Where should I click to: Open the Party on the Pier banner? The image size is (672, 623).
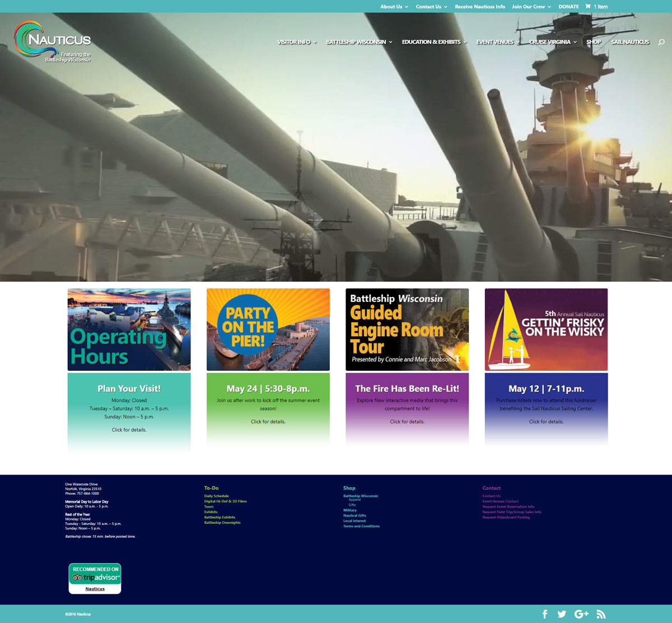[x=268, y=329]
